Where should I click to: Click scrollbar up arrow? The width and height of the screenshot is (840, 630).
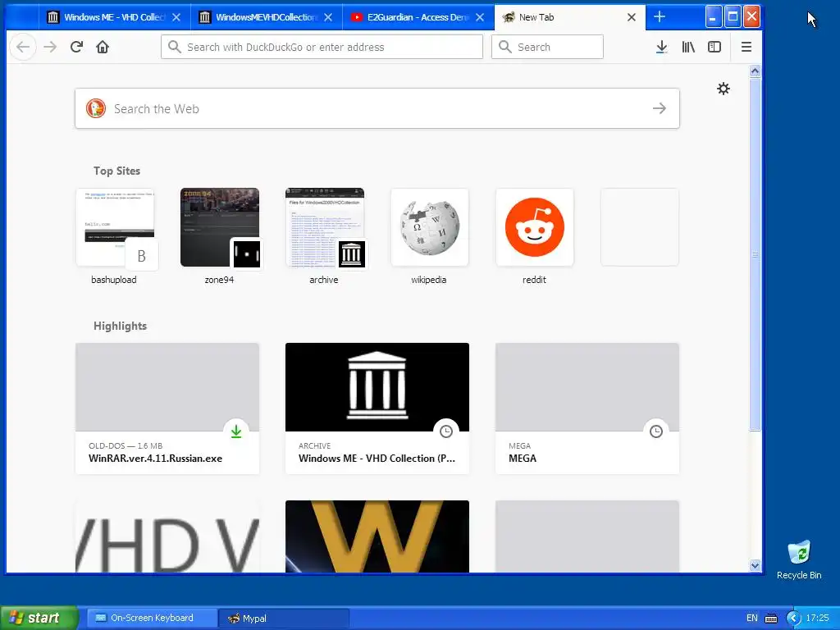pyautogui.click(x=755, y=71)
